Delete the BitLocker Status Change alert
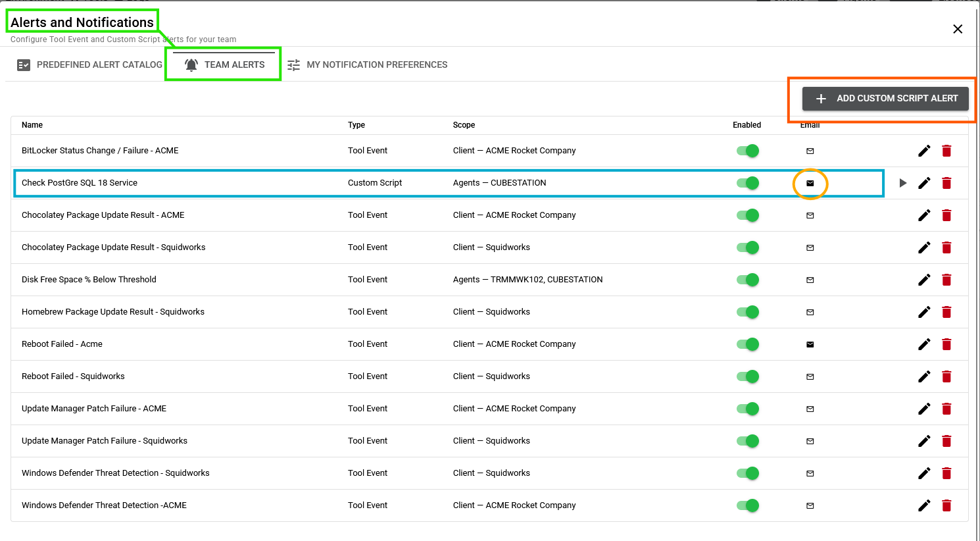The width and height of the screenshot is (980, 541). pyautogui.click(x=946, y=151)
